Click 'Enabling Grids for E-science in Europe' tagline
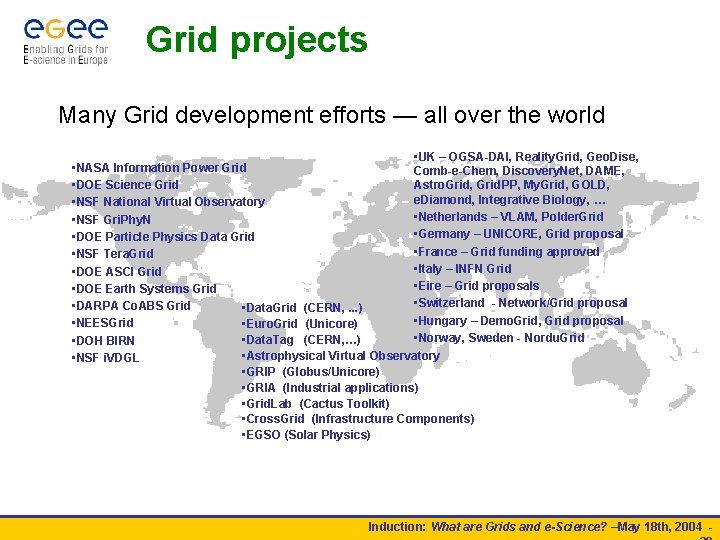 point(66,55)
